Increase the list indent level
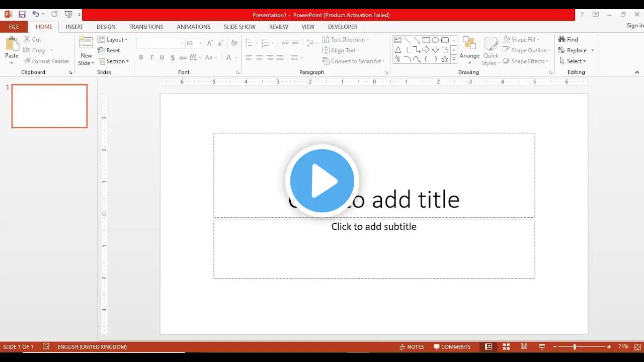Viewport: 644px width, 362px height. pyautogui.click(x=296, y=44)
